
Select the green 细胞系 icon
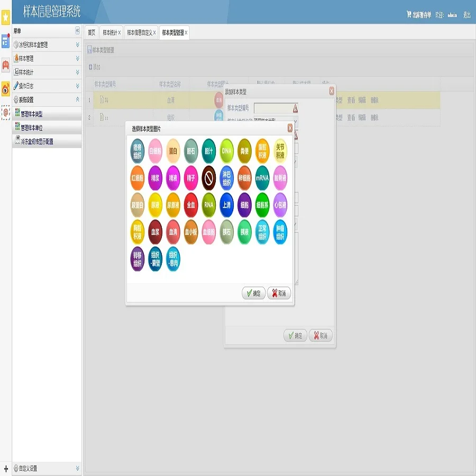coord(262,205)
